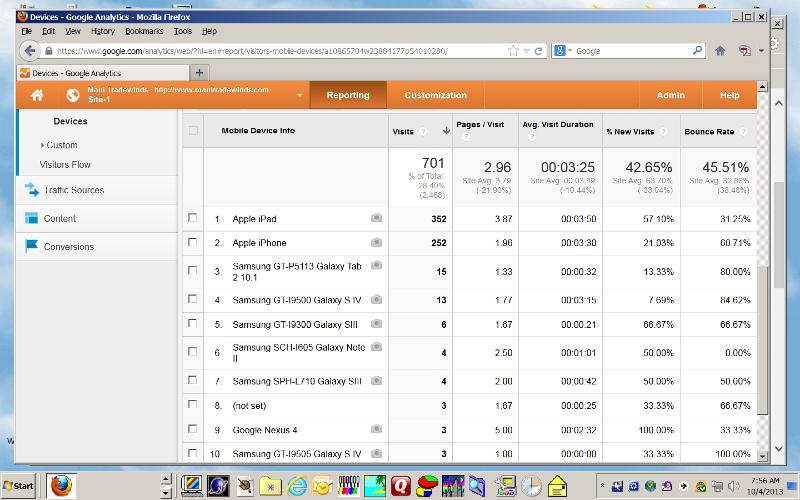View GT-I9500 Galaxy S IV camera icon
The width and height of the screenshot is (800, 500).
click(376, 299)
